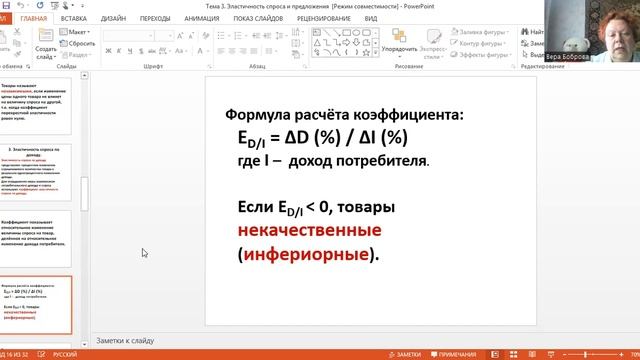Expand the Раздел section dropdown

point(77,54)
